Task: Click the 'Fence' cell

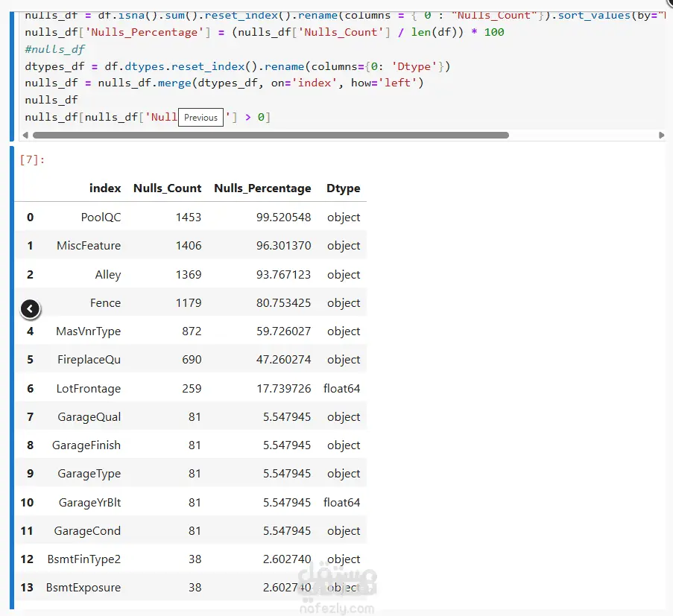Action: [x=106, y=303]
